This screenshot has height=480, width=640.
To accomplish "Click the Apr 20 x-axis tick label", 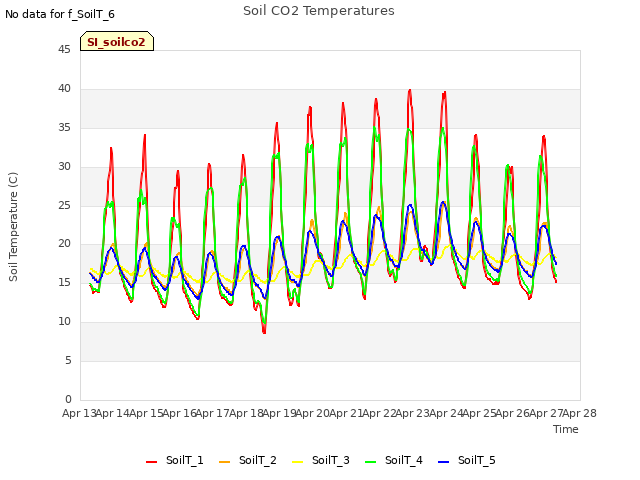I will coord(313,413).
